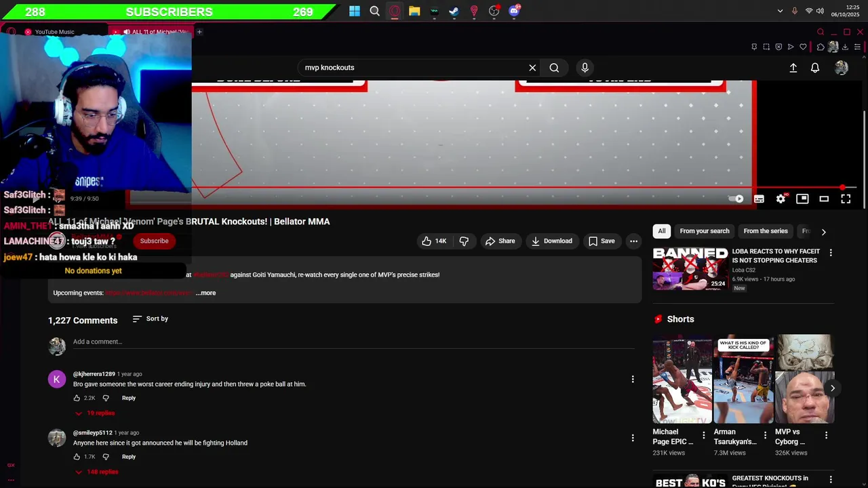Open Steam from the taskbar
868x488 pixels.
[x=454, y=11]
